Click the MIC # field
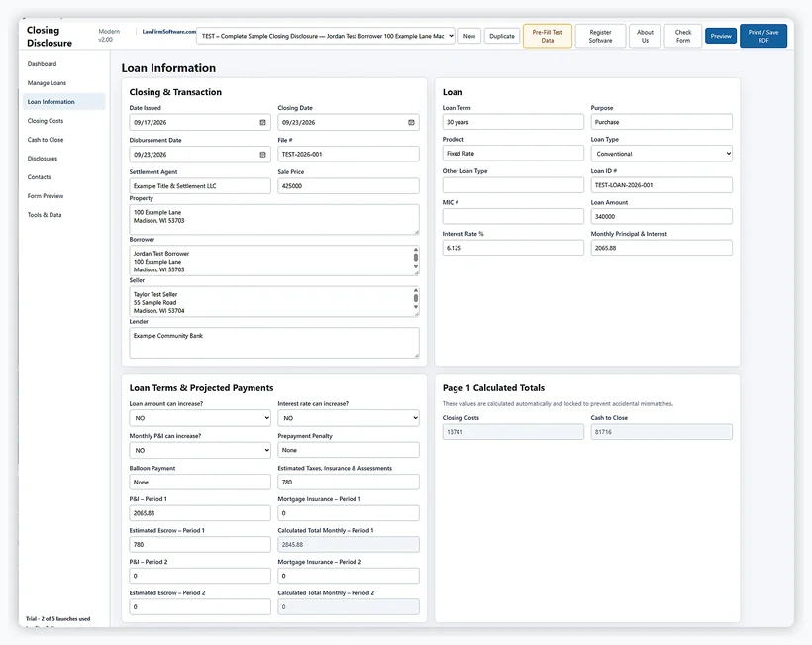The width and height of the screenshot is (812, 645). click(513, 216)
